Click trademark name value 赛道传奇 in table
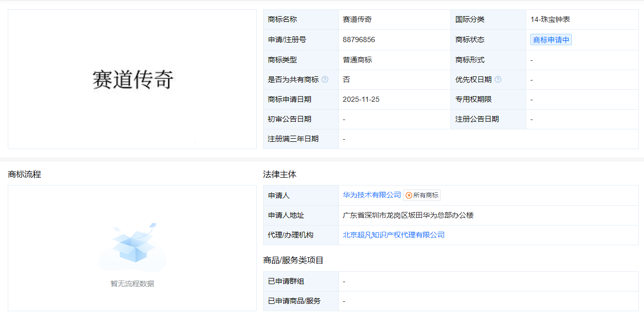The image size is (644, 319). click(357, 20)
